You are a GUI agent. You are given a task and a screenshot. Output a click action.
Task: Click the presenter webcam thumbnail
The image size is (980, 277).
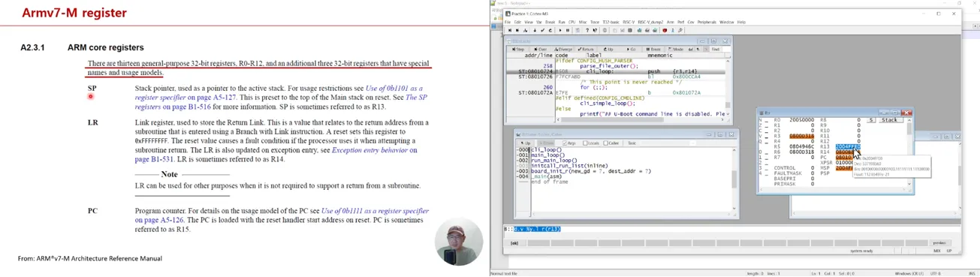pos(459,242)
